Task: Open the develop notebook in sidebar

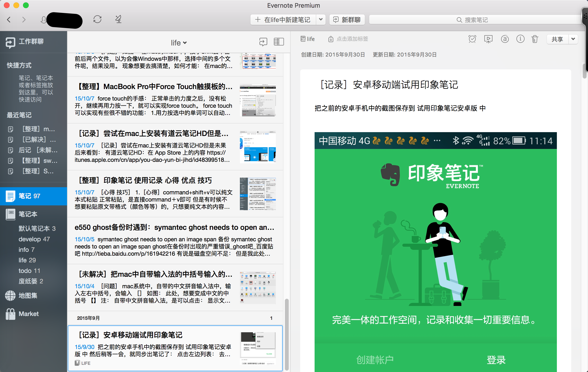Action: 34,239
